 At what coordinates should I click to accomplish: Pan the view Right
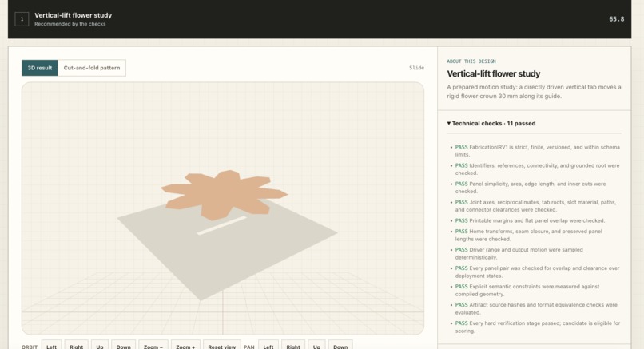click(293, 346)
